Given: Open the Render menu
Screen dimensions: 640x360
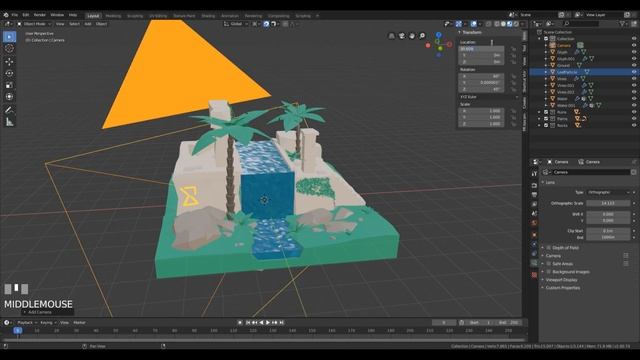Looking at the screenshot, I should (x=40, y=15).
